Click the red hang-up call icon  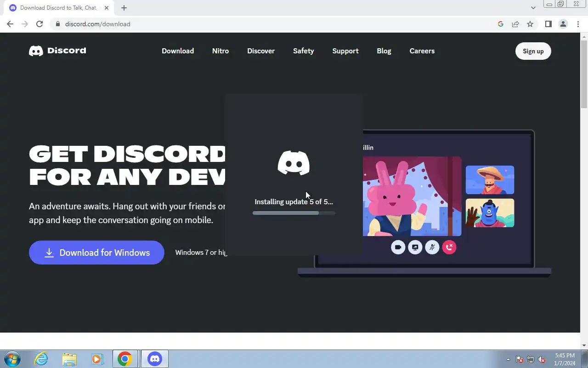[449, 247]
